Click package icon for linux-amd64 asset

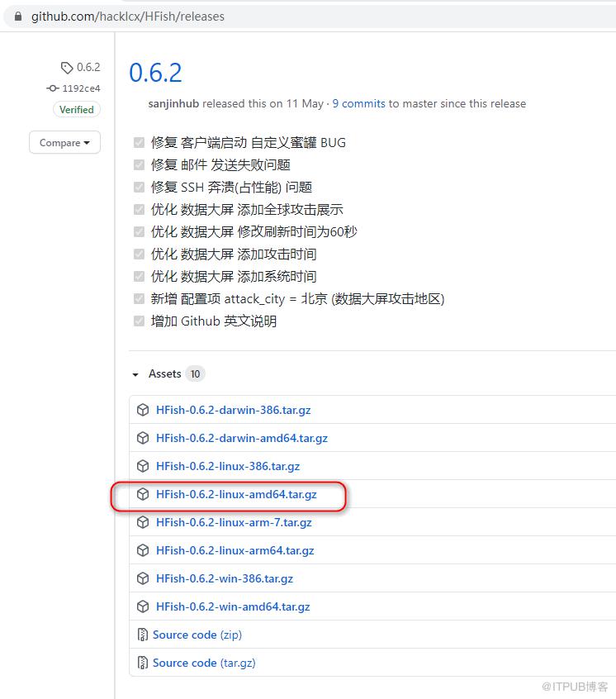143,494
